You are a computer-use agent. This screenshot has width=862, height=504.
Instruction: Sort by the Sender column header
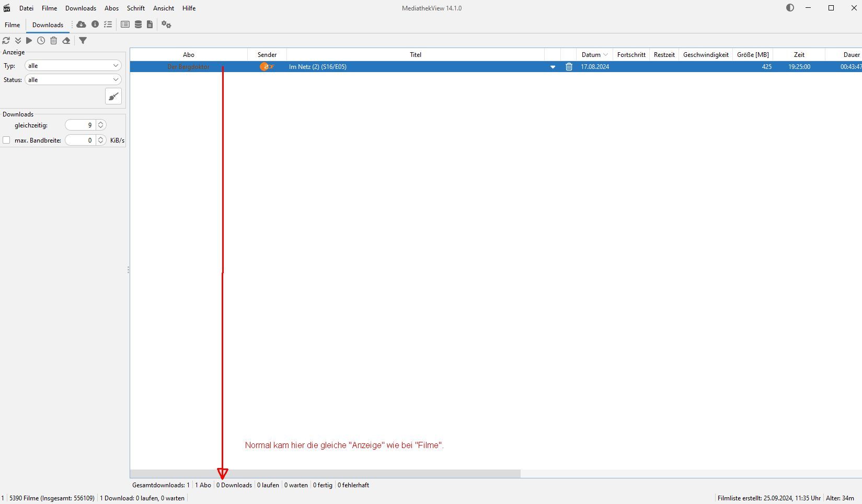(x=267, y=54)
